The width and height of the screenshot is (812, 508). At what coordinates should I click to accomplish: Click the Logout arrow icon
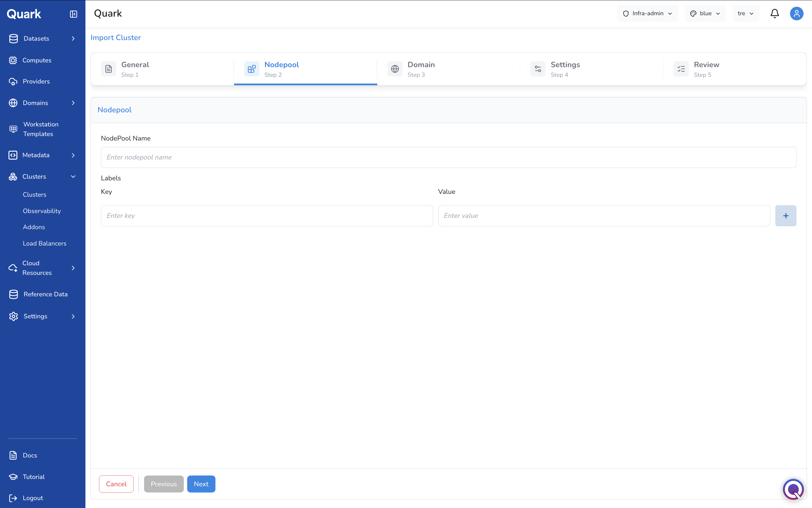13,498
